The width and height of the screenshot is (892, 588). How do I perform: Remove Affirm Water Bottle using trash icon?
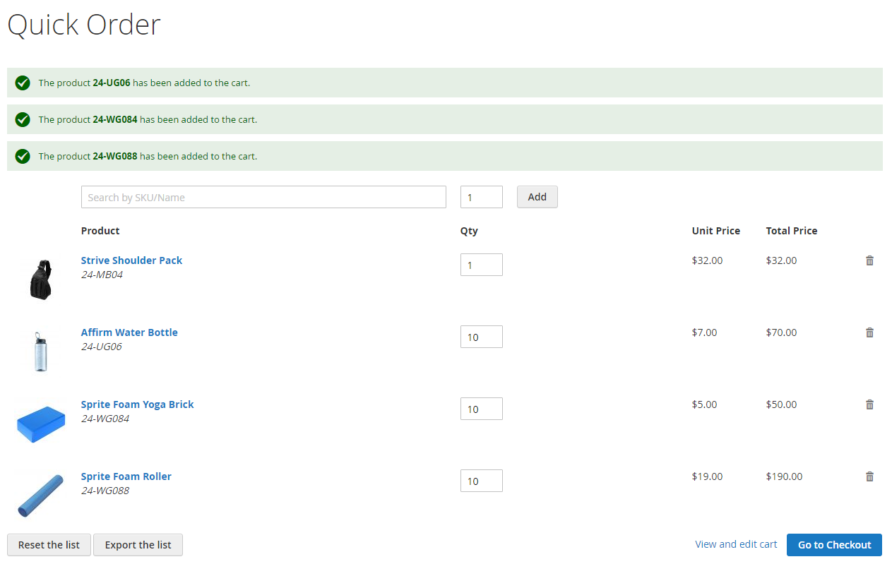(869, 332)
